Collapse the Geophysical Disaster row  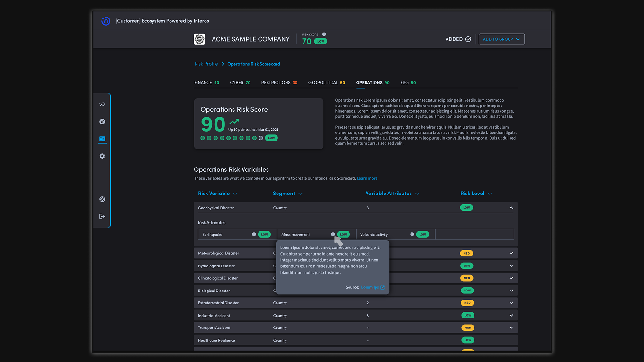(511, 208)
